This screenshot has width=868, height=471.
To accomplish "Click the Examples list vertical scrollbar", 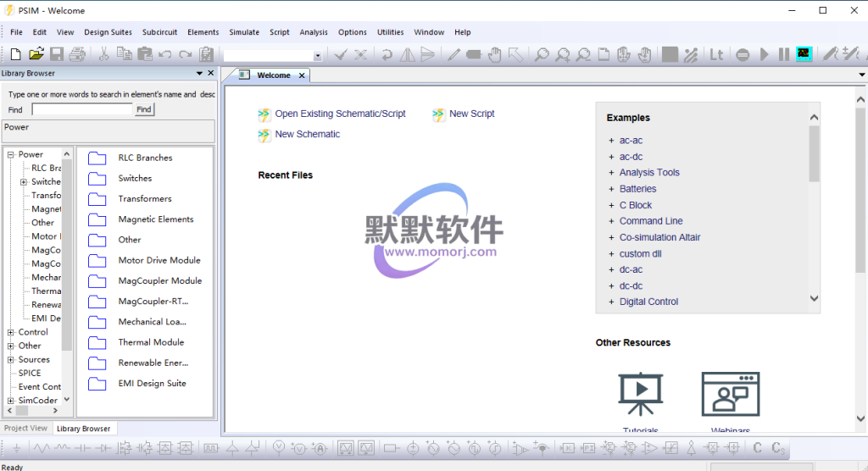I will (x=814, y=154).
